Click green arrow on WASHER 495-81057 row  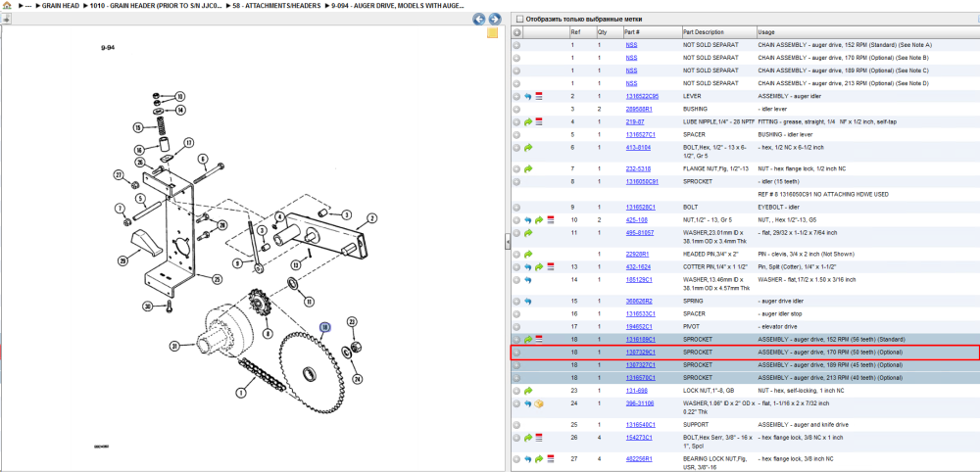click(528, 233)
